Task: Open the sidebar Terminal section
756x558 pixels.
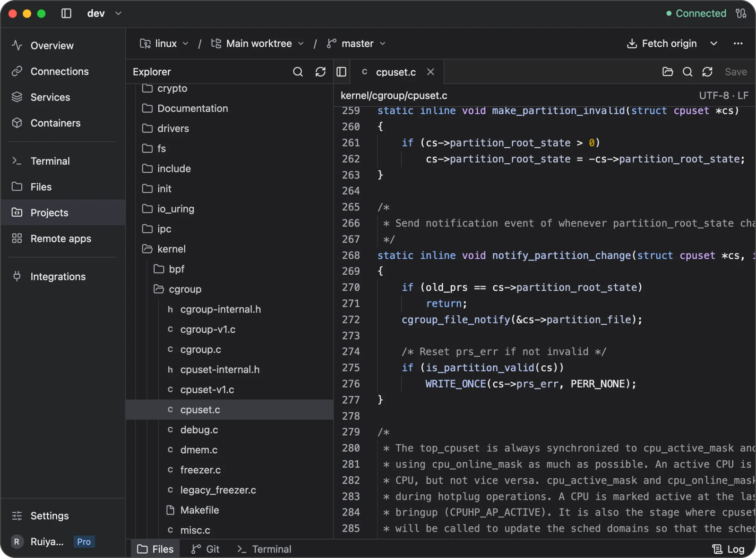Action: pyautogui.click(x=63, y=161)
